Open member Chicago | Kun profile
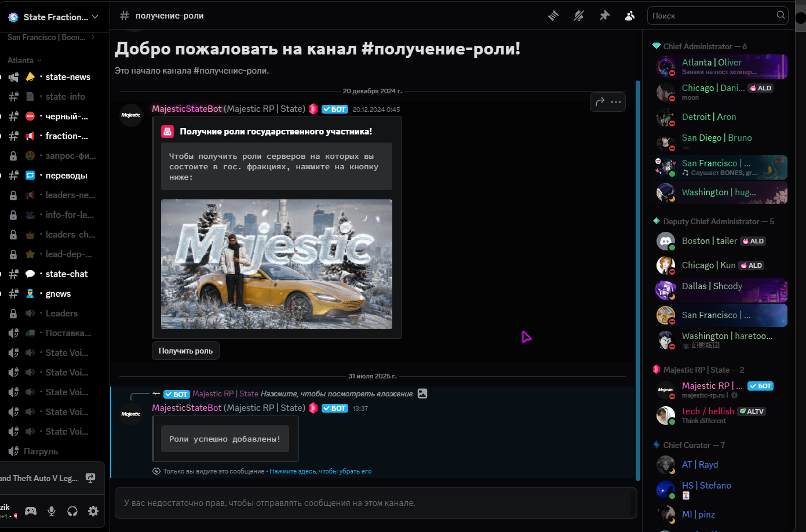Screen dimensions: 806x532 [x=720, y=265]
